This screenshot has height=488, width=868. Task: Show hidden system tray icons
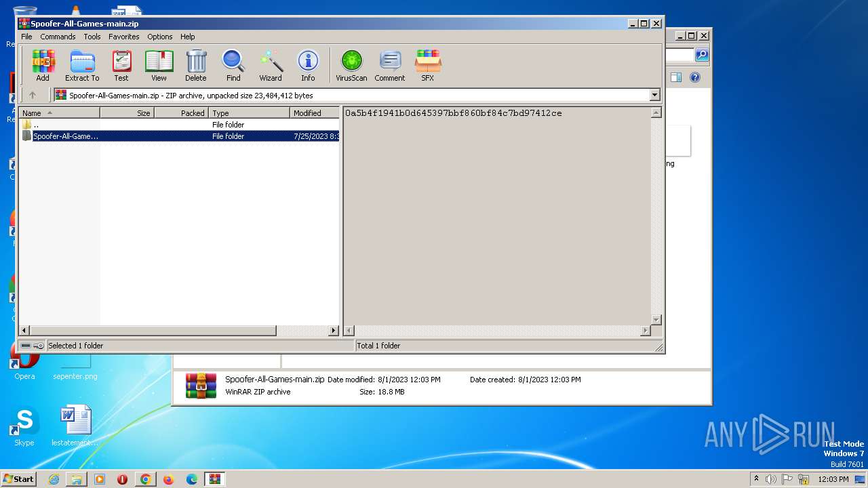coord(756,479)
